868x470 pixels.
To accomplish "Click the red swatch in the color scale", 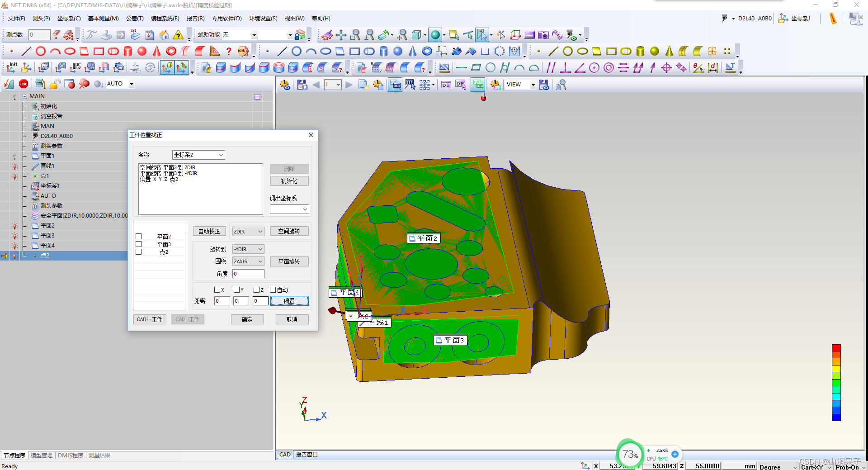I will (836, 348).
